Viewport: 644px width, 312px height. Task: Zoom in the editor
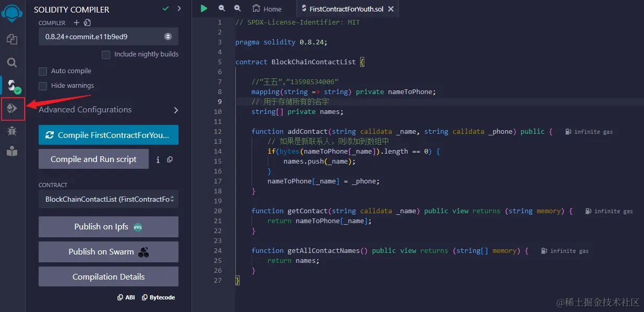coord(237,8)
